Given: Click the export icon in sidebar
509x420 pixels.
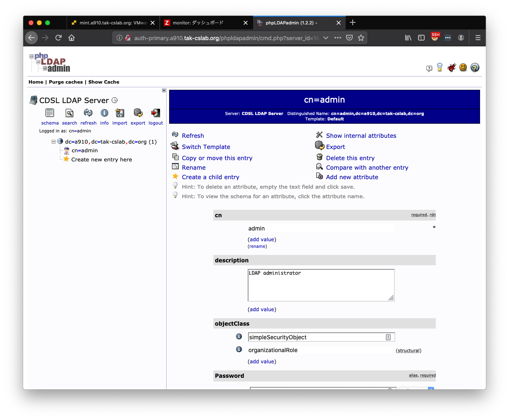Looking at the screenshot, I should pyautogui.click(x=138, y=113).
